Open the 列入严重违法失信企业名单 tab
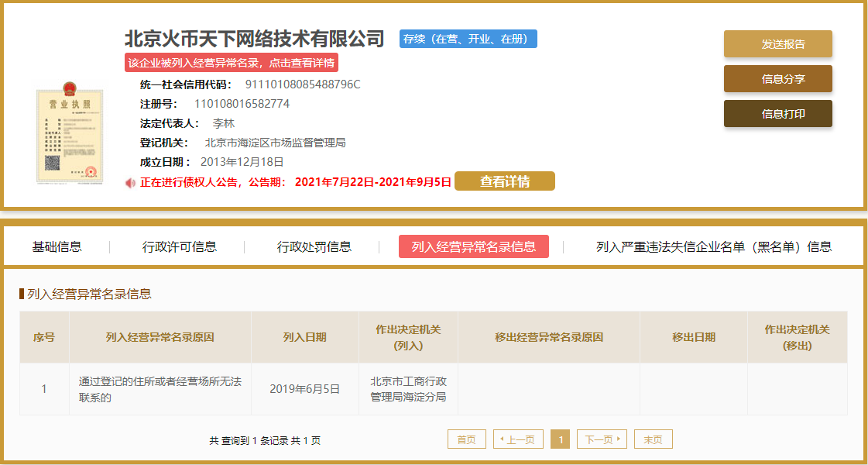This screenshot has height=465, width=868. [714, 246]
